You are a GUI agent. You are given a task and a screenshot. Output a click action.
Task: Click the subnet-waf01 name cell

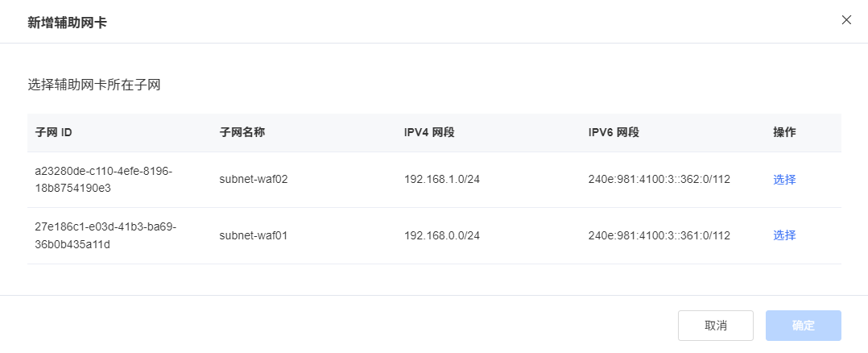tap(254, 235)
